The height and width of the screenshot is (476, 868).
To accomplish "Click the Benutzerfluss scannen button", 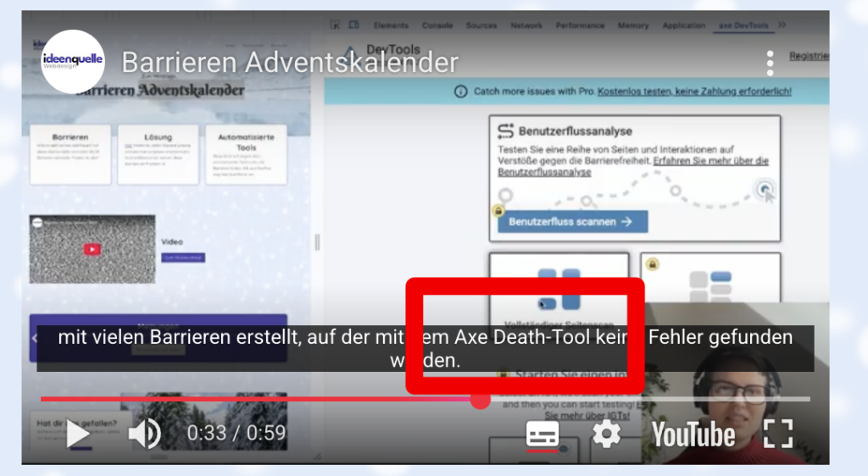I will pos(573,222).
